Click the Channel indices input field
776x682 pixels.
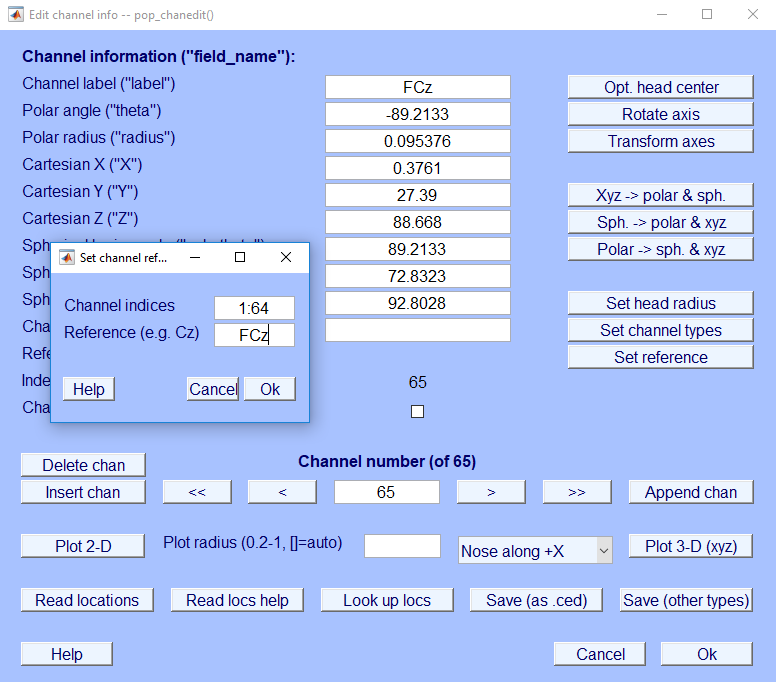tap(254, 308)
